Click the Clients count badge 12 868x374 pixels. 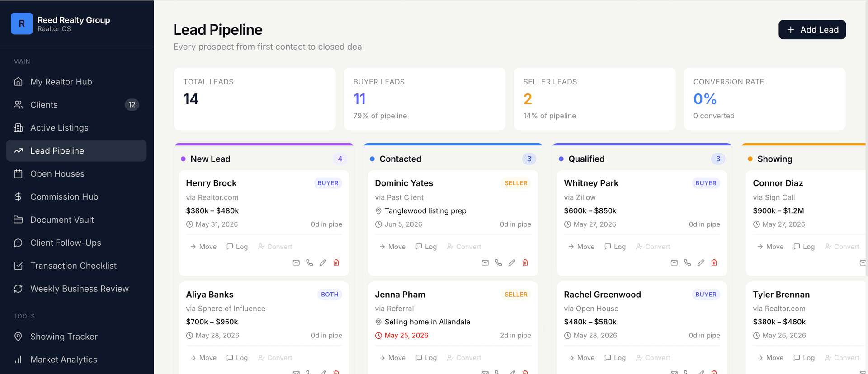(132, 105)
